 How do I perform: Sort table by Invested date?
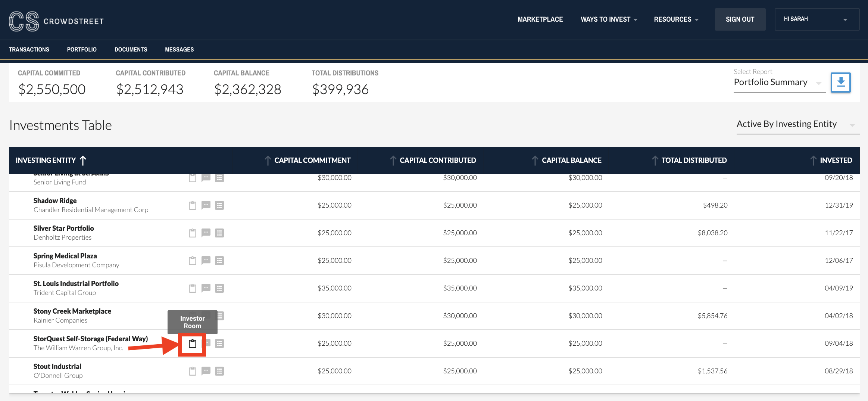point(831,161)
